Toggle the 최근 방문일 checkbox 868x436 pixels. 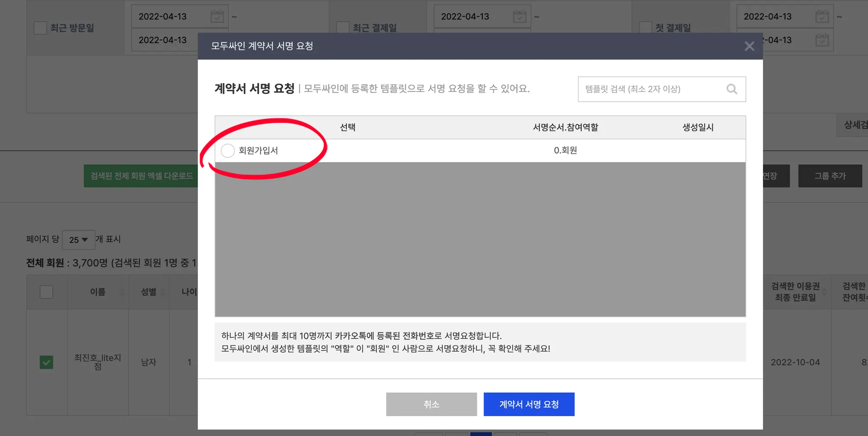click(40, 28)
